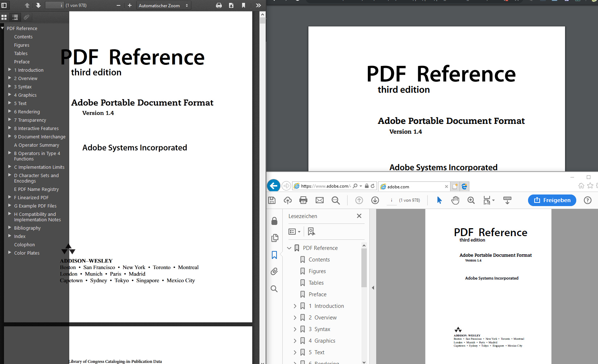The image size is (598, 364).
Task: Open Acrobat help with the question mark
Action: (x=587, y=200)
